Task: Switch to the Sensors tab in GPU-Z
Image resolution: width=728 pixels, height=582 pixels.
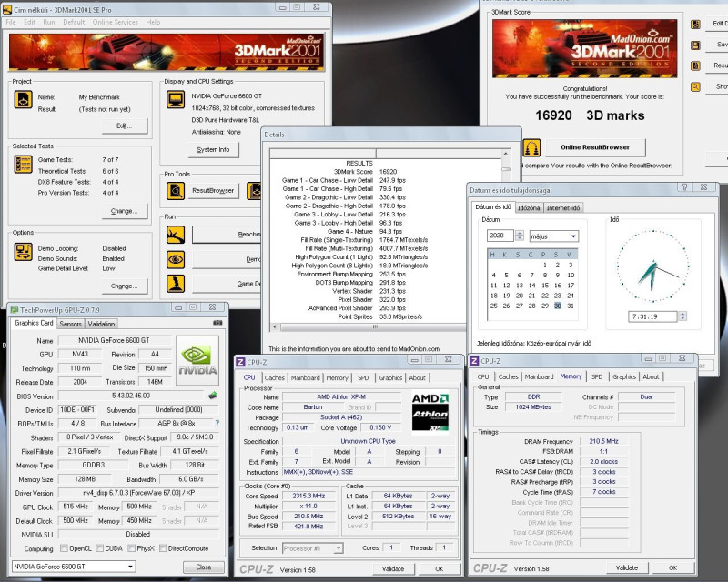Action: 71,324
